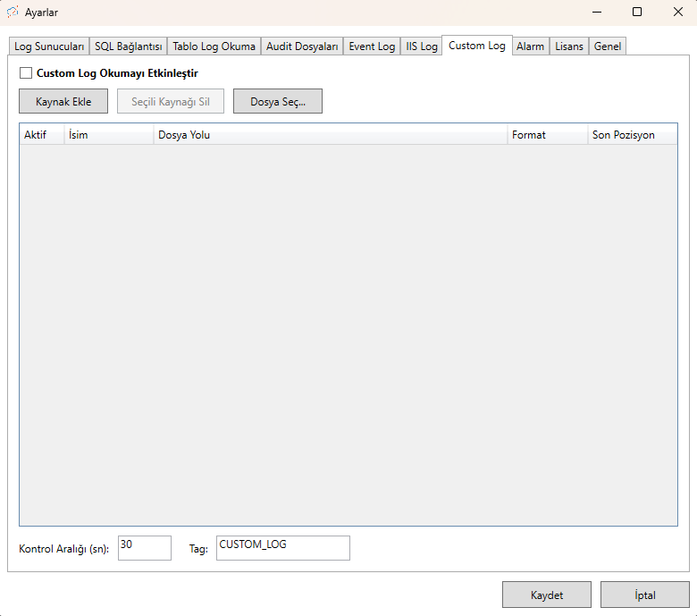Click the Kaynak Ekle button

pos(63,102)
